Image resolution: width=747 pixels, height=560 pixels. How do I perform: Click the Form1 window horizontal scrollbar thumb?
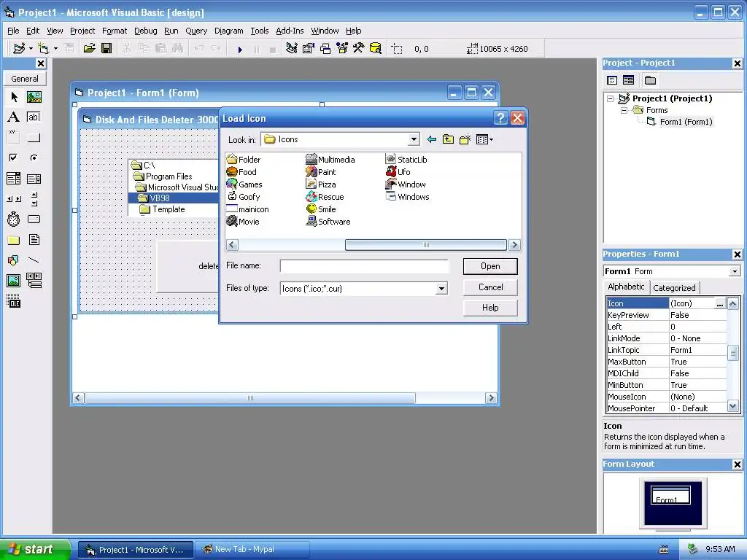coord(250,398)
